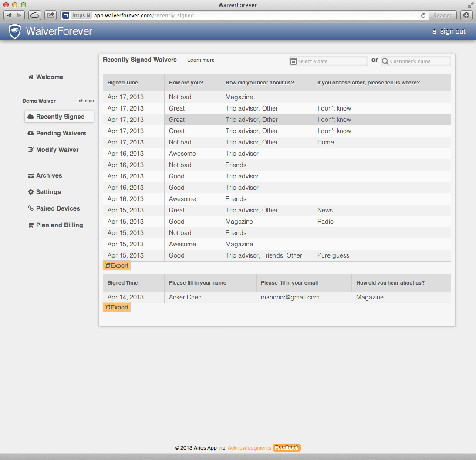Click the Learn more link
476x460 pixels.
tap(201, 60)
